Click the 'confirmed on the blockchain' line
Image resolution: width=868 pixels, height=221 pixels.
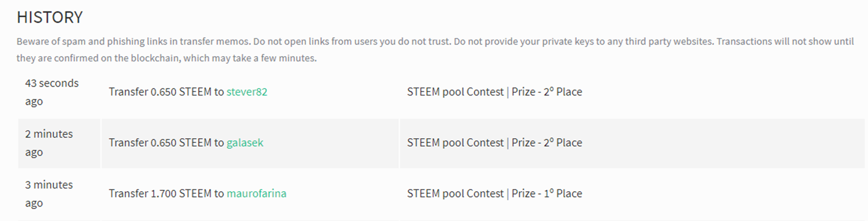point(166,58)
